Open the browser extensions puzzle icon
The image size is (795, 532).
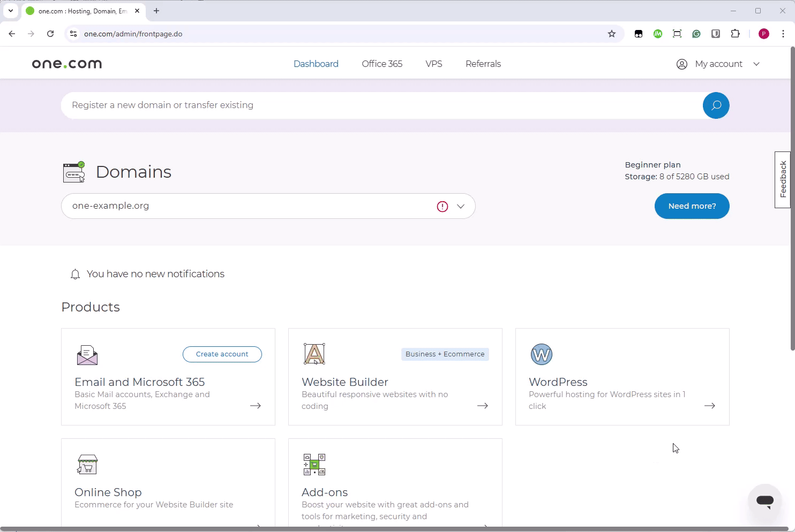pos(735,33)
